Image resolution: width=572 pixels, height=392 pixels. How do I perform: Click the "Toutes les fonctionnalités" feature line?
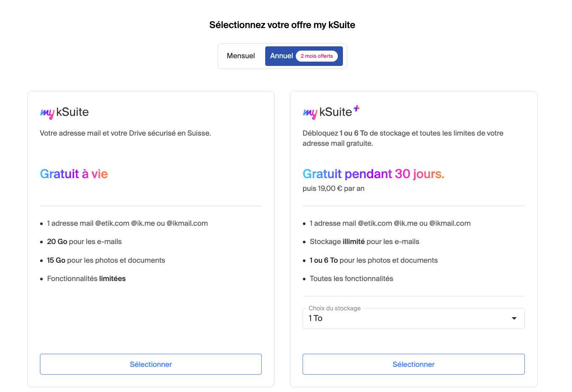[351, 278]
